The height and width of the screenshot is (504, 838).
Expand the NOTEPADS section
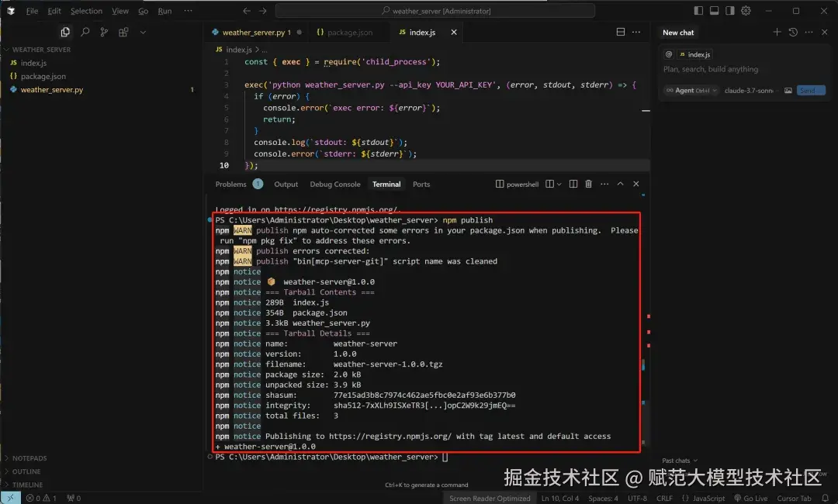tap(29, 458)
